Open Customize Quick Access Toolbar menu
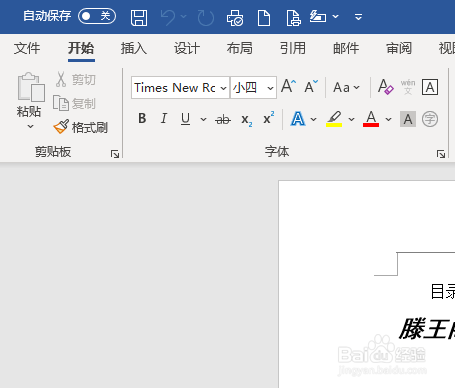455x388 pixels. coord(358,17)
